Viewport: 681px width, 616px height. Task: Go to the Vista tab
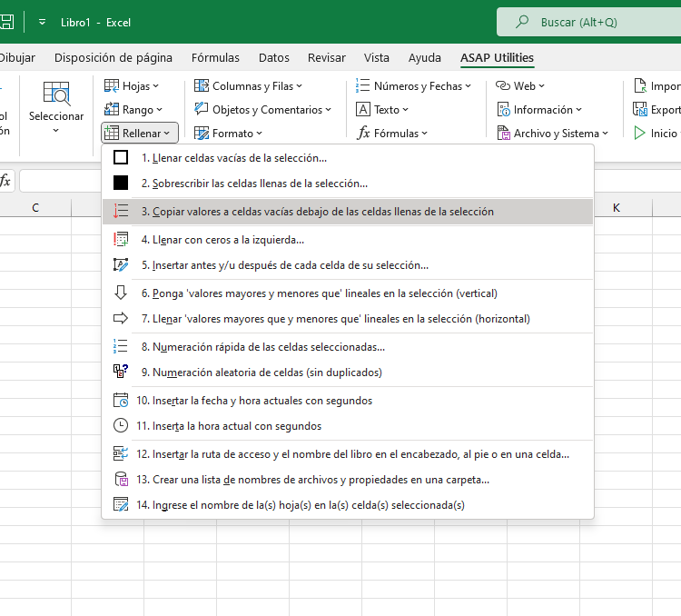coord(377,58)
